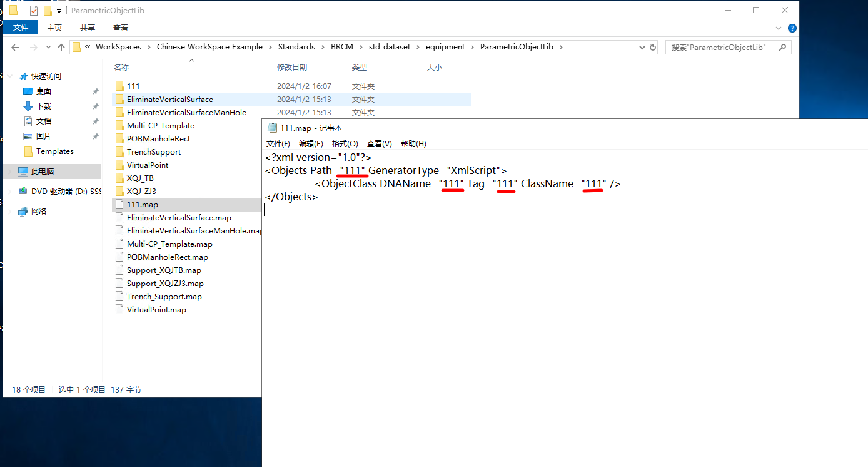Open the 查看 ribbon tab
868x467 pixels.
pos(121,28)
